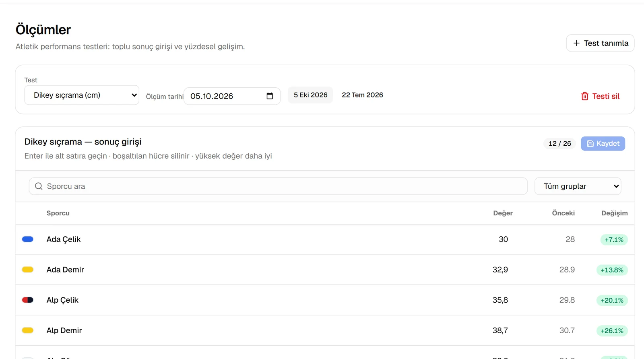This screenshot has width=644, height=359.
Task: Click previous value 30.7
Action: [x=567, y=330]
